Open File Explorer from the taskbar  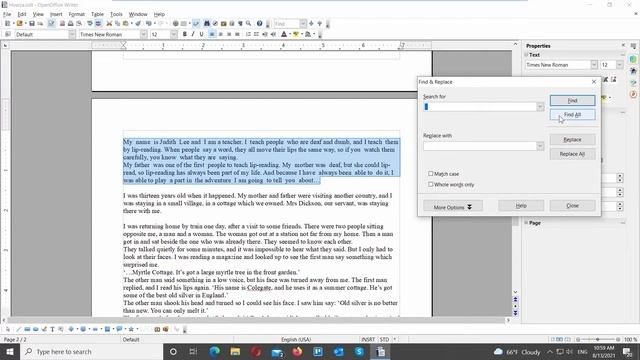[x=235, y=351]
